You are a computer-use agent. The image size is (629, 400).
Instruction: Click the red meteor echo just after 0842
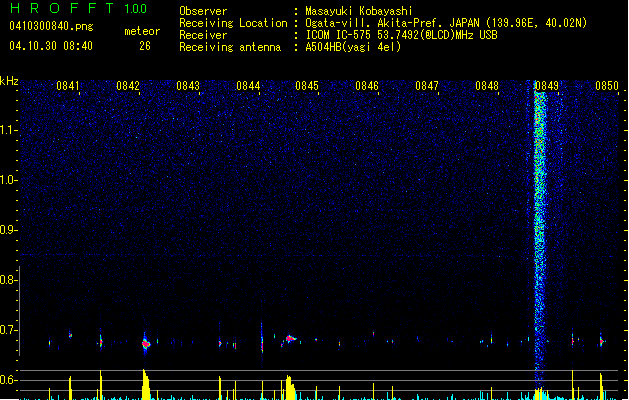pyautogui.click(x=146, y=344)
